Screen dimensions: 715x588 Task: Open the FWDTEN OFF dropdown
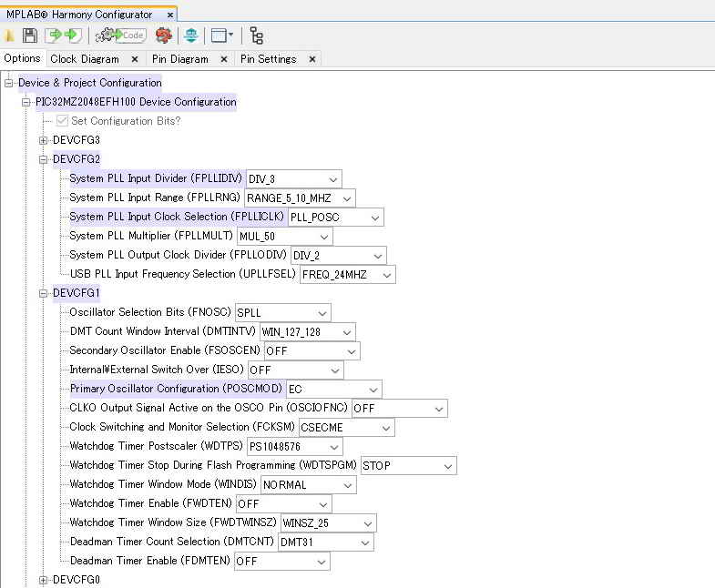283,504
